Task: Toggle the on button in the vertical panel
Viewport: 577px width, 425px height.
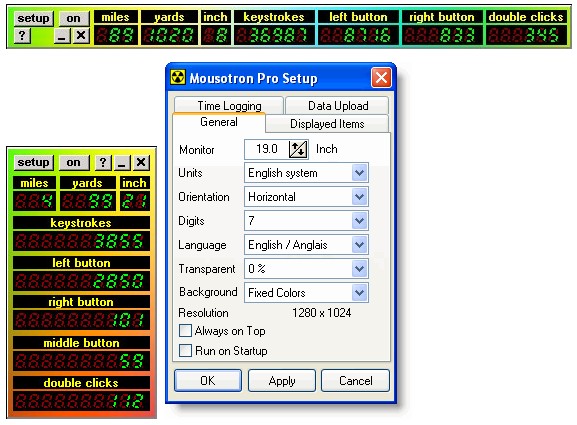Action: 74,163
